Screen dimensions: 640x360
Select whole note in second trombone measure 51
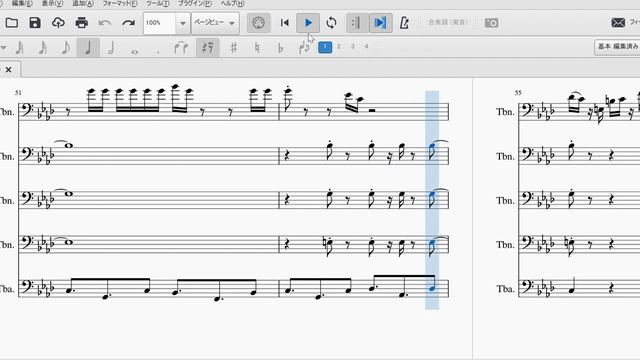tap(68, 146)
